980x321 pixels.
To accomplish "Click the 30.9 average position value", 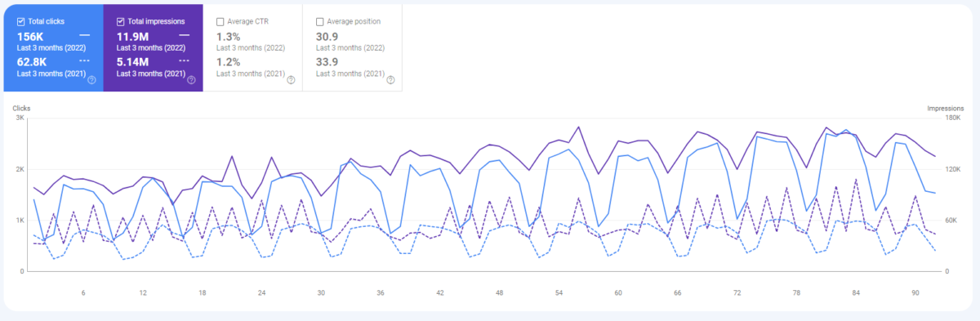I will click(x=327, y=36).
